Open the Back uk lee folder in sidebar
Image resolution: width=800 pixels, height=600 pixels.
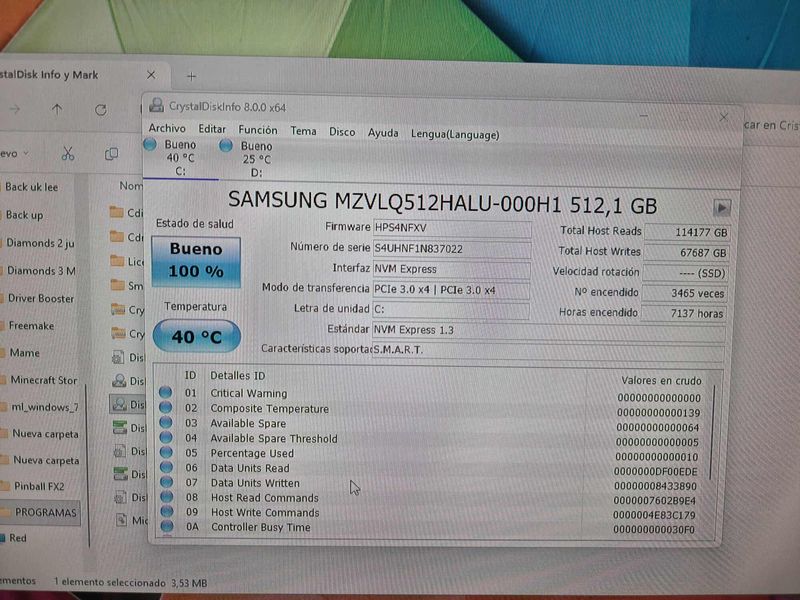[32, 187]
